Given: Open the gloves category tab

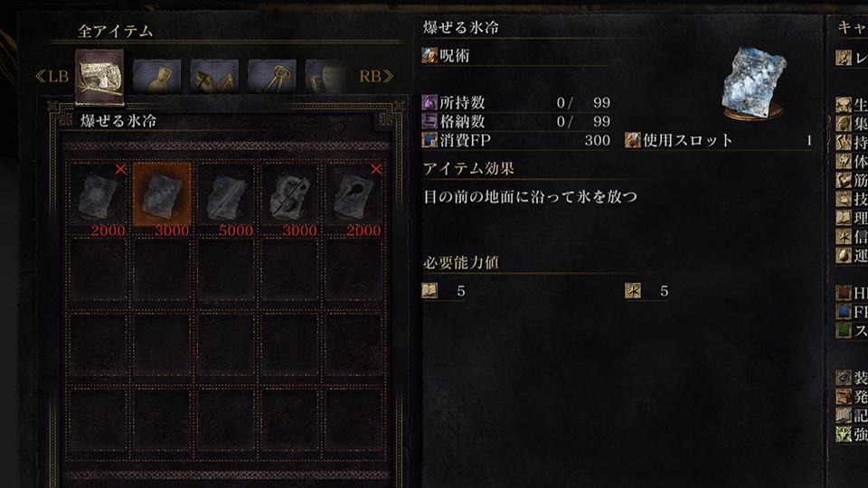Looking at the screenshot, I should [x=214, y=76].
